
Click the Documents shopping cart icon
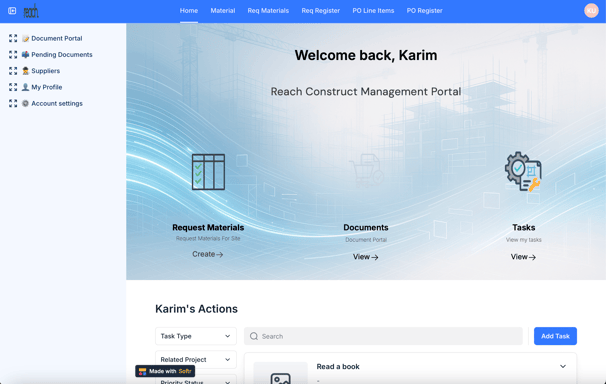tap(366, 170)
